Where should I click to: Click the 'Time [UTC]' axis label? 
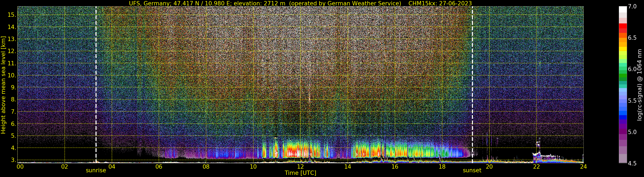(300, 173)
